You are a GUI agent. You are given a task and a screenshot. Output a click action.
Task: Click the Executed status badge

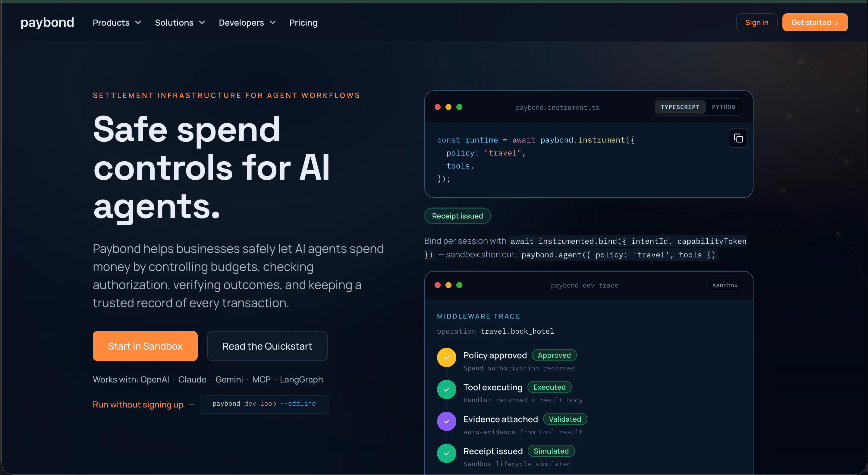pyautogui.click(x=549, y=387)
